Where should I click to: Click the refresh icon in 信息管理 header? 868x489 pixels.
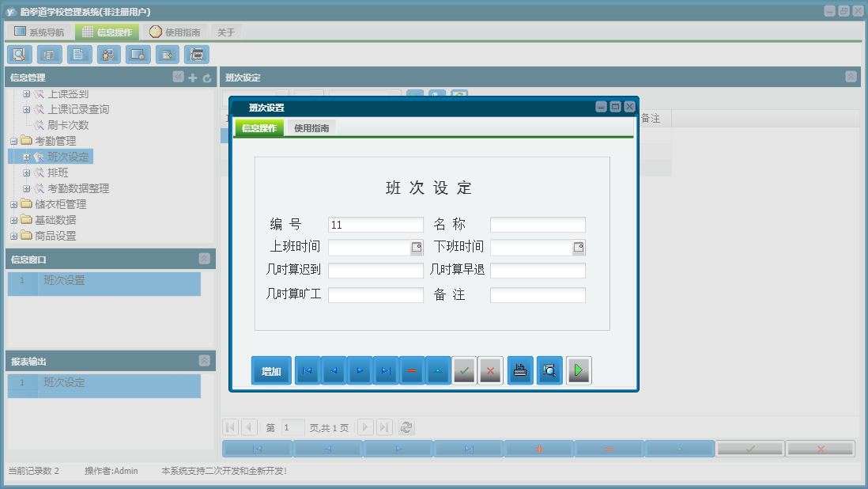pos(207,78)
